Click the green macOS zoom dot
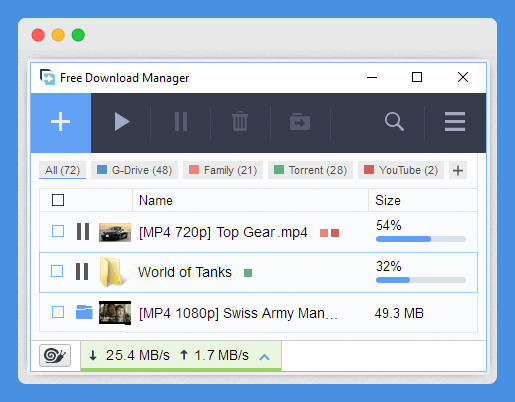 78,35
